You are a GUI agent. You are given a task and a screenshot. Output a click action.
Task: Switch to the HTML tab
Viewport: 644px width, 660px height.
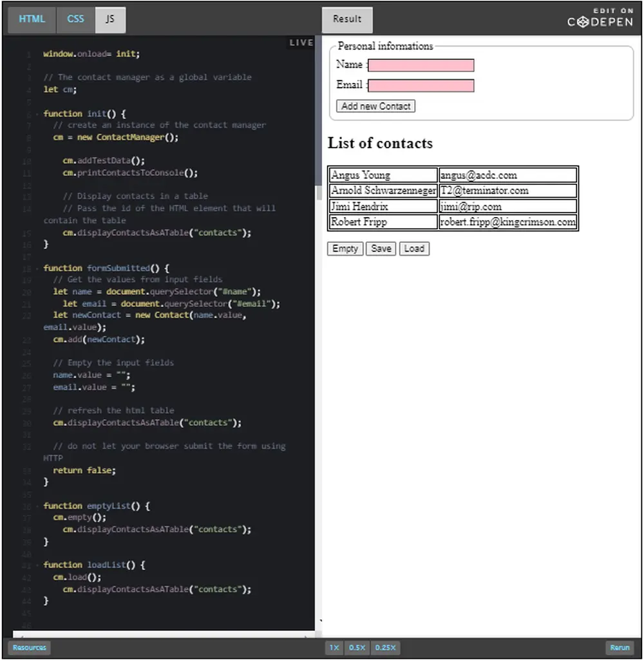click(32, 19)
